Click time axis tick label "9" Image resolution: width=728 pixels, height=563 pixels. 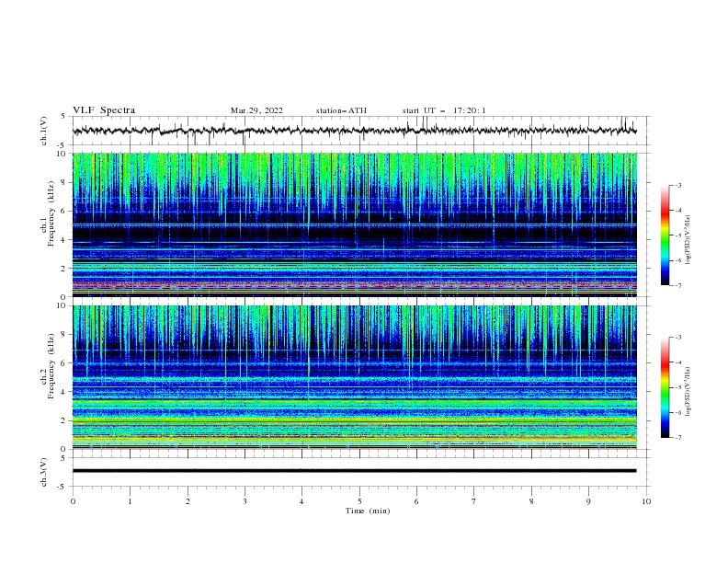coord(588,501)
